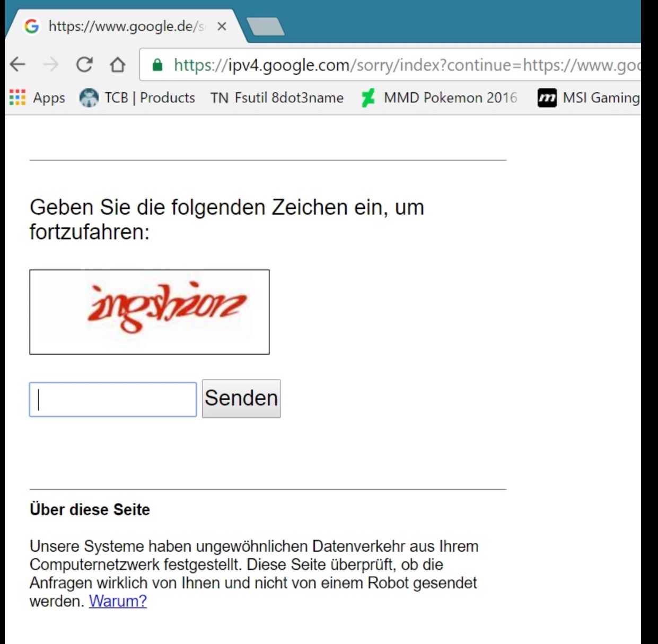Viewport: 658px width, 644px height.
Task: Click the browser forward arrow
Action: (51, 65)
